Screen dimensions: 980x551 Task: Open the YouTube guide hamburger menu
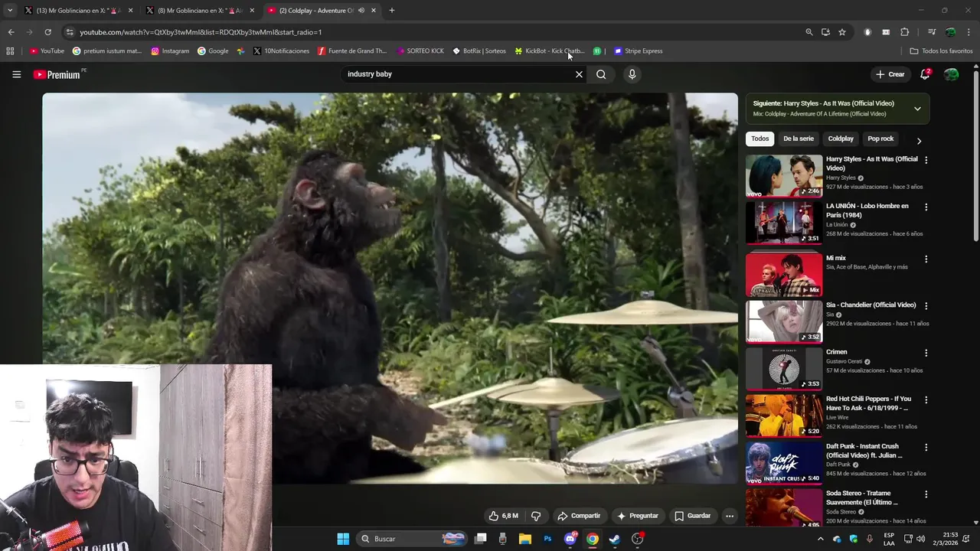click(16, 74)
